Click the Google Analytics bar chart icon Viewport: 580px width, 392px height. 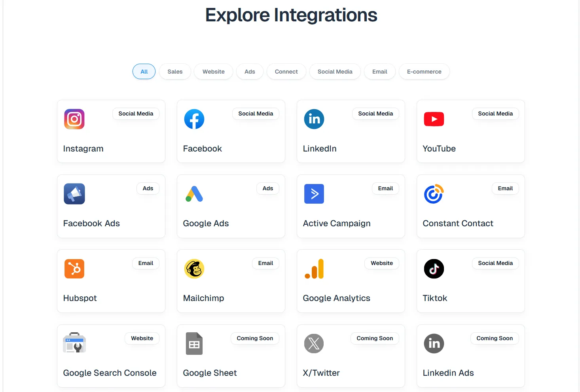tap(314, 269)
